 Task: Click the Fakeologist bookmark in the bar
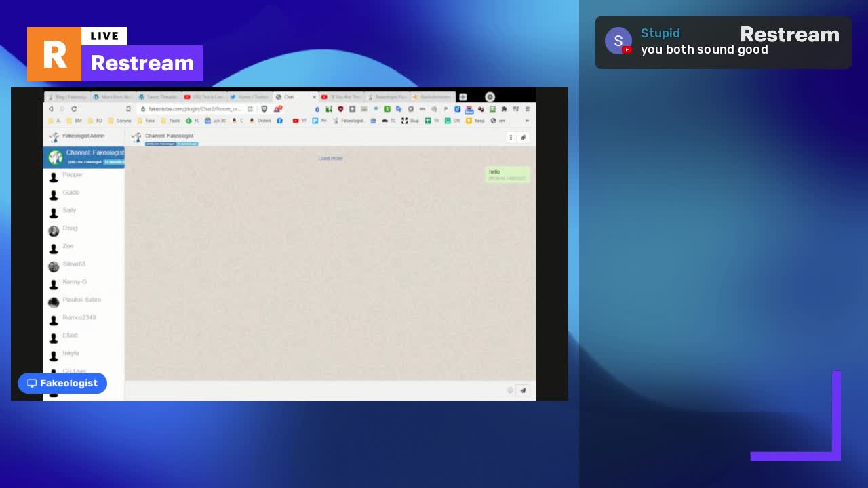(349, 121)
